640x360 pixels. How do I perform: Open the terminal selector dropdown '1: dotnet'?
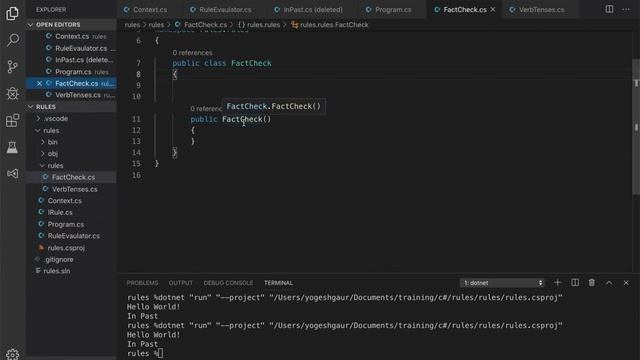502,283
